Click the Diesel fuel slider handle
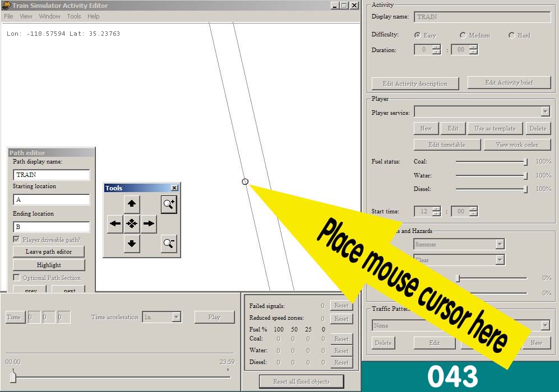Viewport: 559px width, 392px height. click(x=525, y=189)
